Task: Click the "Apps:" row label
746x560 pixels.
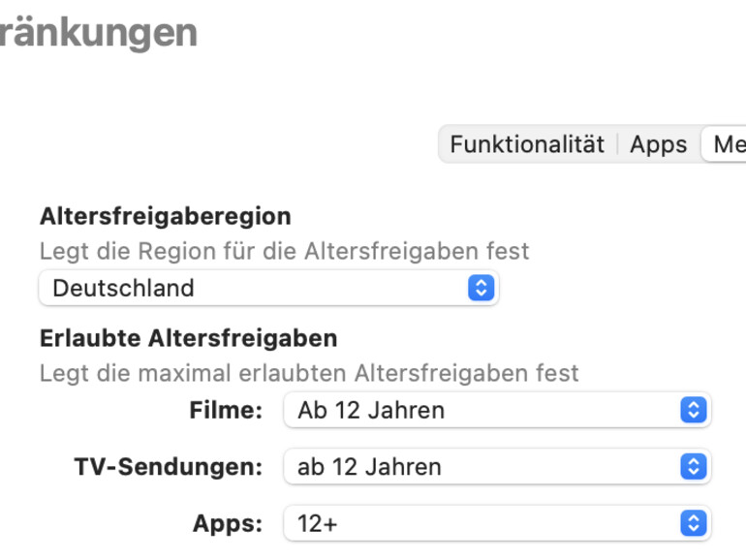Action: (228, 524)
